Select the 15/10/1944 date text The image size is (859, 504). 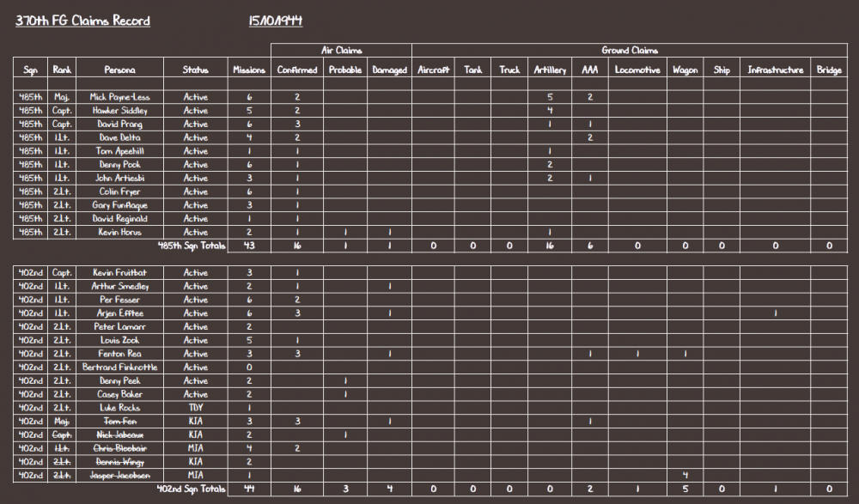(x=276, y=21)
